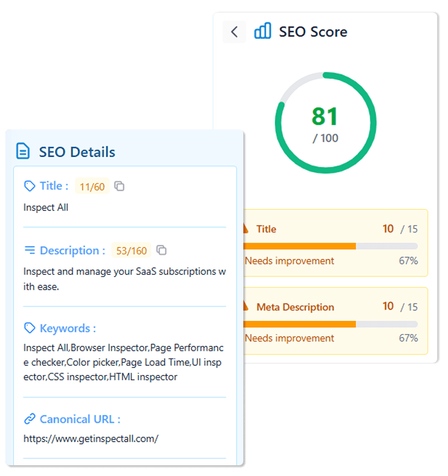448x476 pixels.
Task: Open the Title score card
Action: click(x=334, y=242)
